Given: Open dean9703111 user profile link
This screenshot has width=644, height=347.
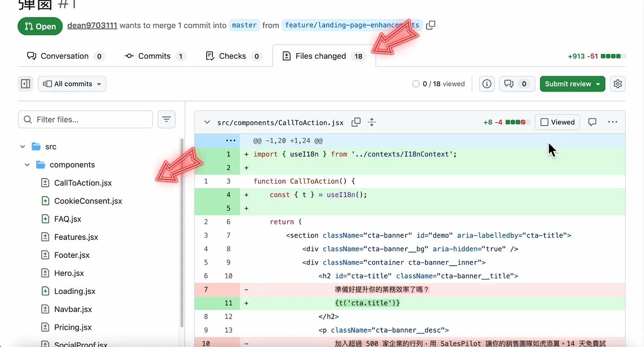Looking at the screenshot, I should (x=92, y=25).
